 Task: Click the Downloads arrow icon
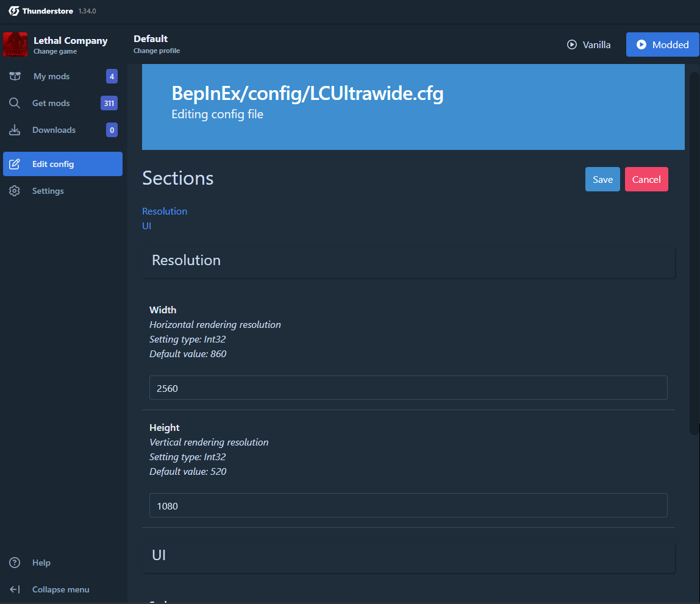pyautogui.click(x=15, y=130)
